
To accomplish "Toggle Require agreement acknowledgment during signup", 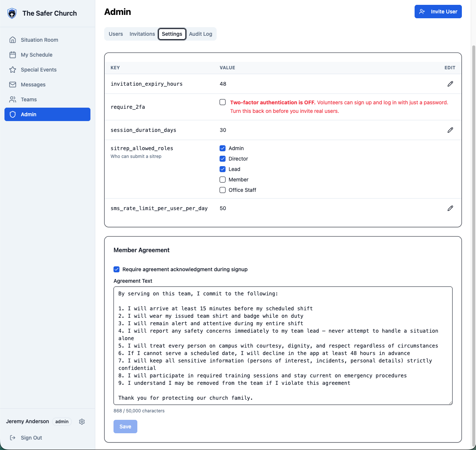I will tap(116, 269).
